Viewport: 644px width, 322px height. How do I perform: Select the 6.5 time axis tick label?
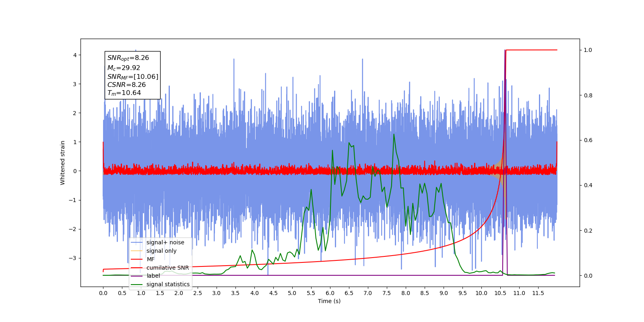[x=349, y=293]
